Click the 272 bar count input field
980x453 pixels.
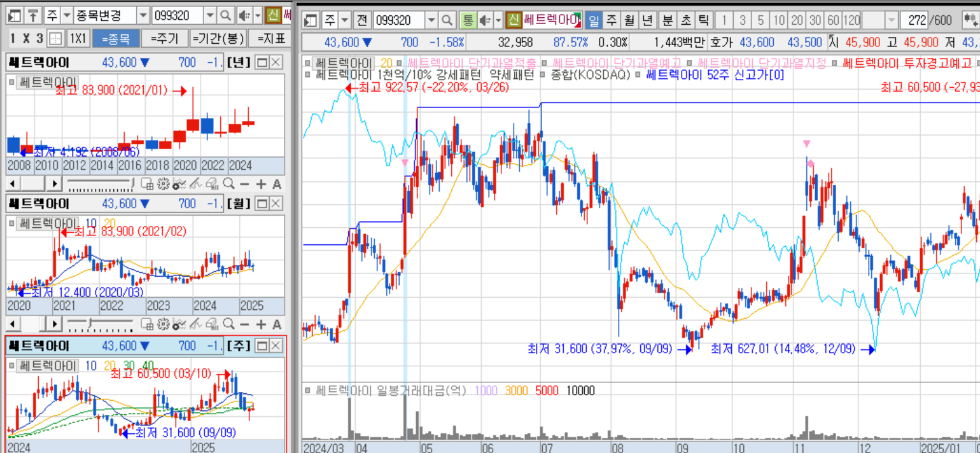click(914, 20)
